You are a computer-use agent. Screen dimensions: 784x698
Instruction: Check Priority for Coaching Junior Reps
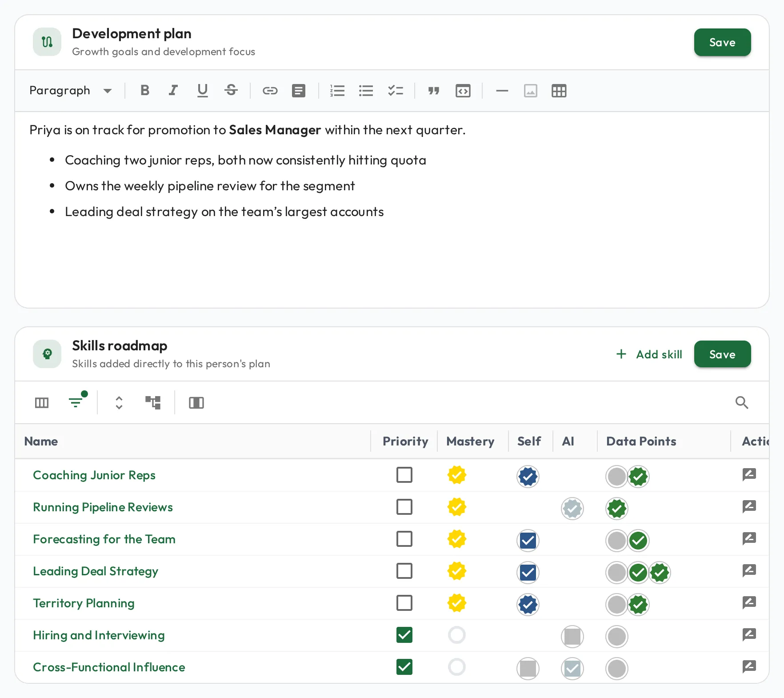(x=404, y=475)
